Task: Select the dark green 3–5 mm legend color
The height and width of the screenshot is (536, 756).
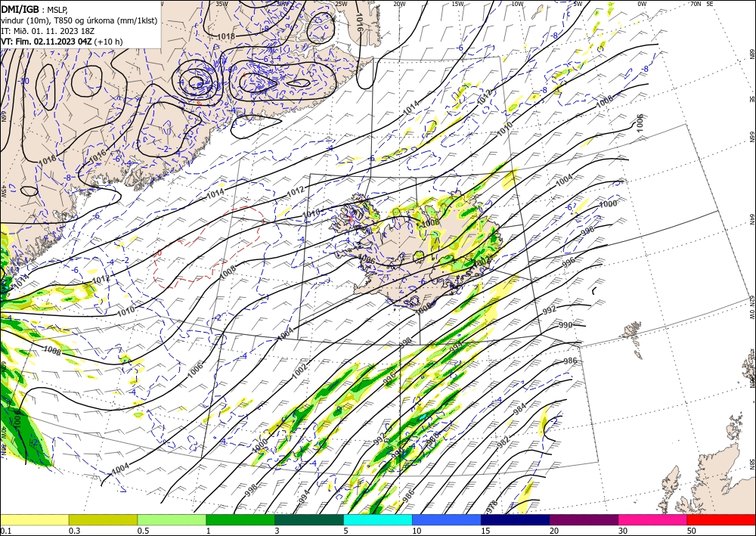Action: click(x=309, y=519)
